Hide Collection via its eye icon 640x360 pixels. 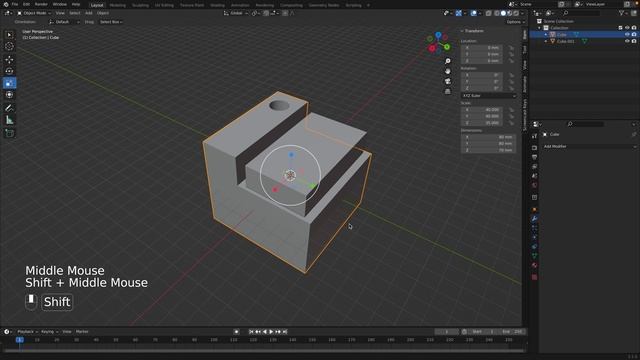pos(627,28)
